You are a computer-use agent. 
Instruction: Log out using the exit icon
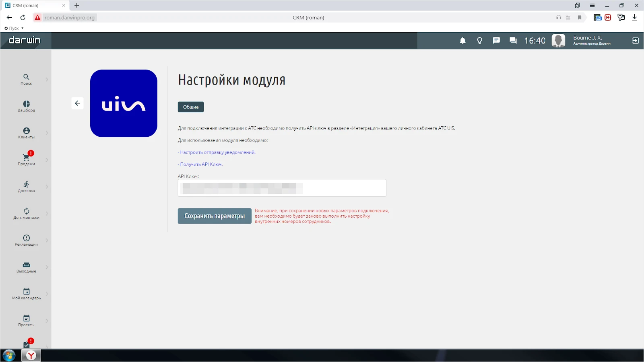[x=636, y=41]
